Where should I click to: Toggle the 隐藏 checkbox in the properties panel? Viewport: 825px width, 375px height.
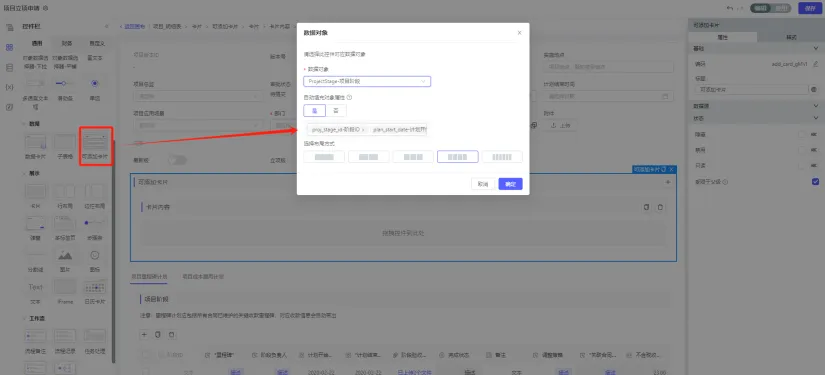(x=802, y=135)
